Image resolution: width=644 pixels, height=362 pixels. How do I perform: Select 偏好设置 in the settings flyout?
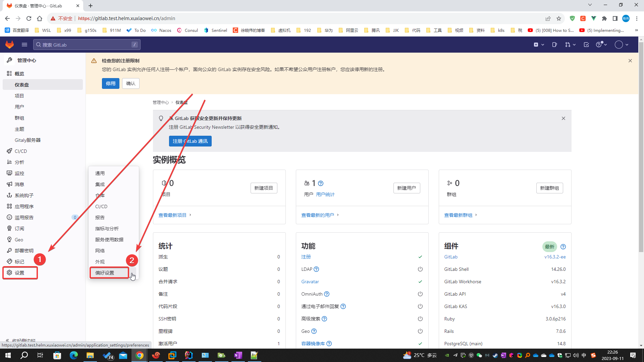pos(105,273)
